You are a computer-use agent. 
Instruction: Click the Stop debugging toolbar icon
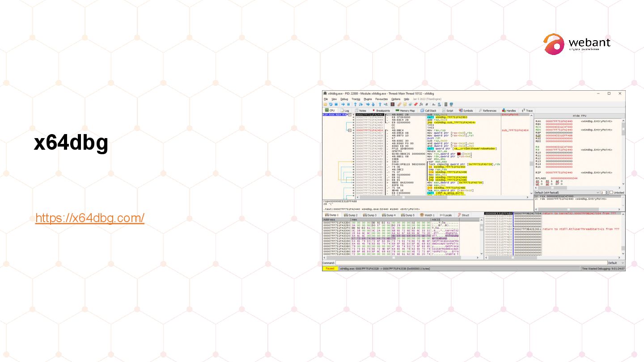[x=336, y=104]
